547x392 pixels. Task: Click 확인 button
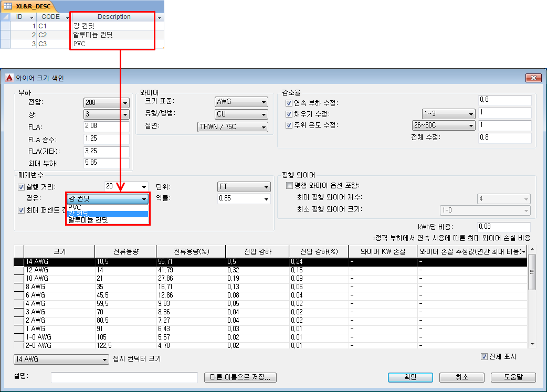pos(411,377)
